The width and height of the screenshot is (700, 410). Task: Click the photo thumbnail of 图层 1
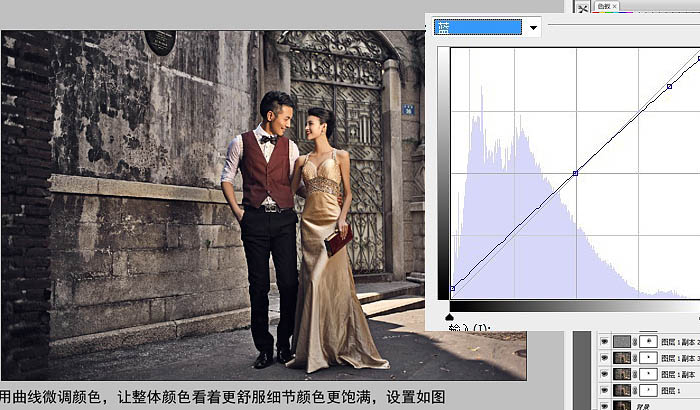624,389
